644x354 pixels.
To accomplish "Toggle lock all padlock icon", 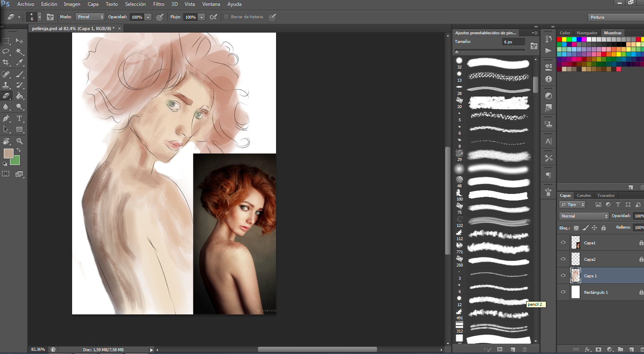I will pyautogui.click(x=604, y=228).
